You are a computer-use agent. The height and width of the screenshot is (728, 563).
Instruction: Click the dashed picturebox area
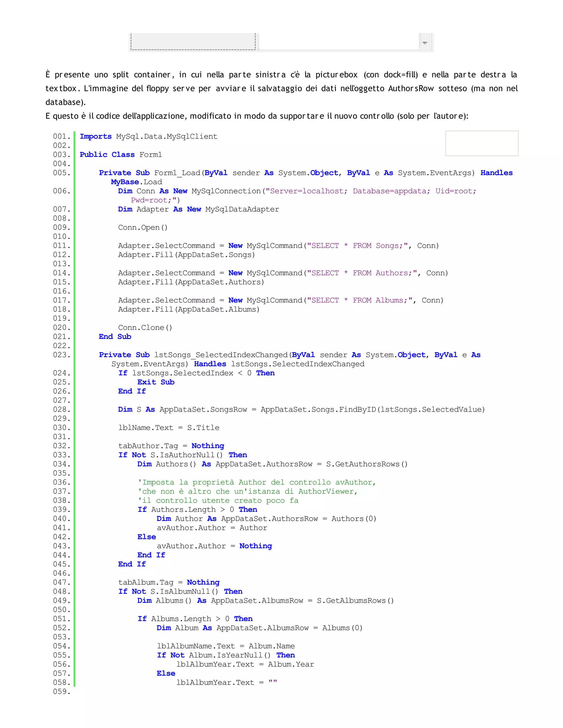[x=193, y=41]
